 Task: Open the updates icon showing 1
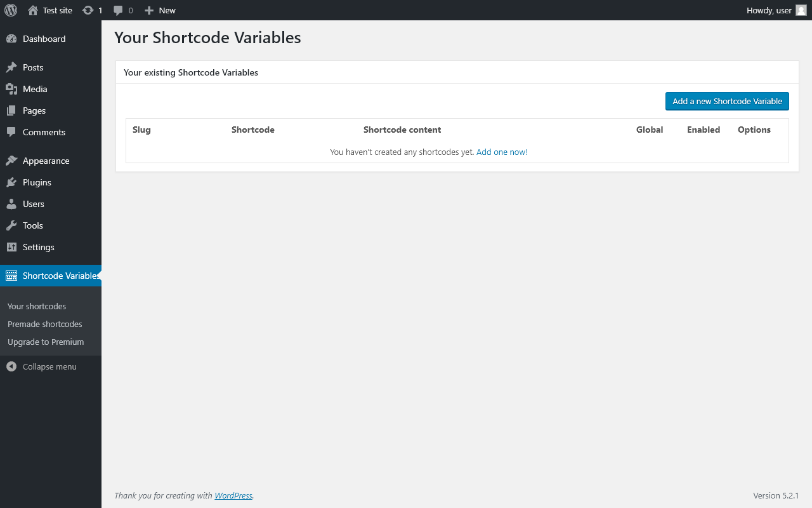[88, 10]
